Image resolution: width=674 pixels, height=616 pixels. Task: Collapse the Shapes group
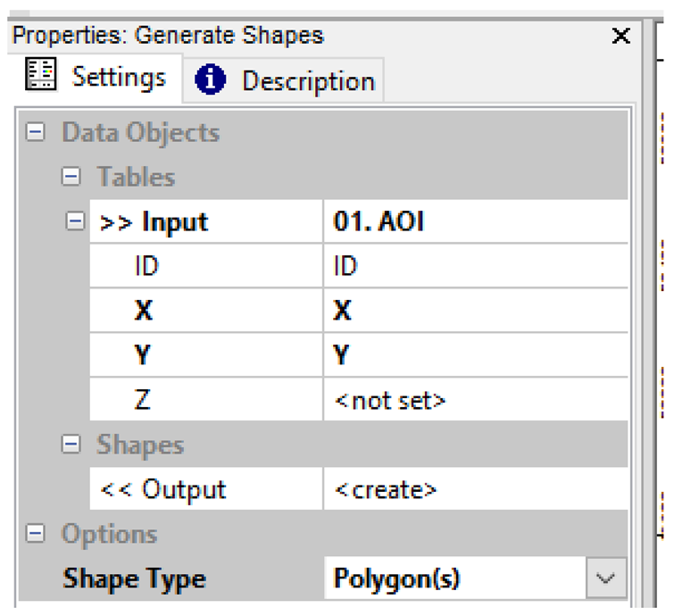click(71, 445)
